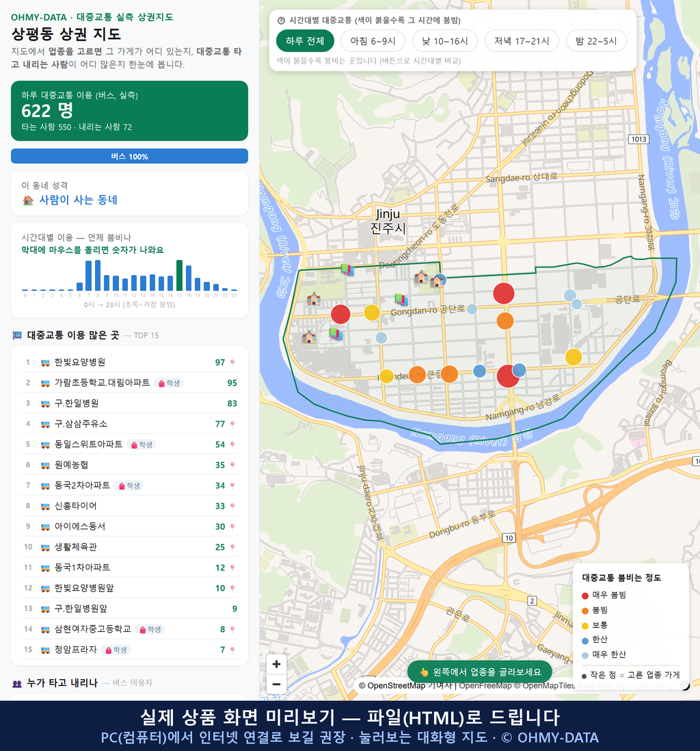Select the 하루 전체 time filter

coord(305,41)
